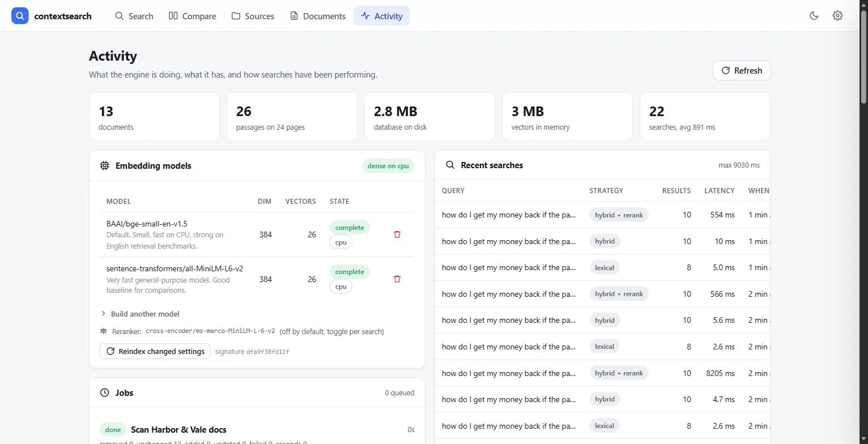
Task: Click the Embedding models chip icon
Action: (104, 166)
